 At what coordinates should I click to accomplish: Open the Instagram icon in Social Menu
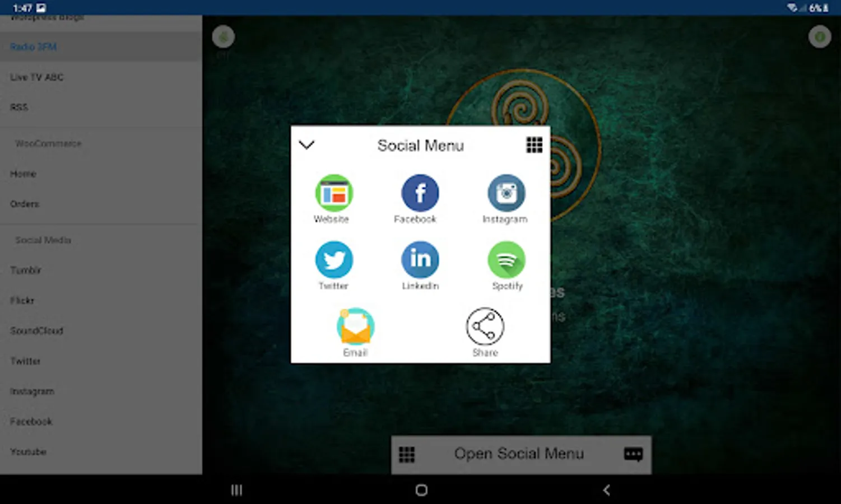tap(506, 193)
